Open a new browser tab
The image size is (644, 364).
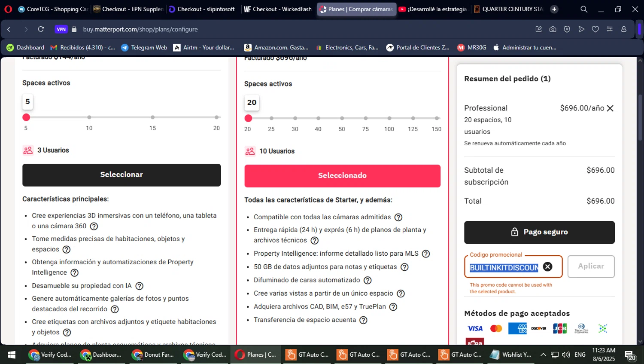(x=554, y=9)
